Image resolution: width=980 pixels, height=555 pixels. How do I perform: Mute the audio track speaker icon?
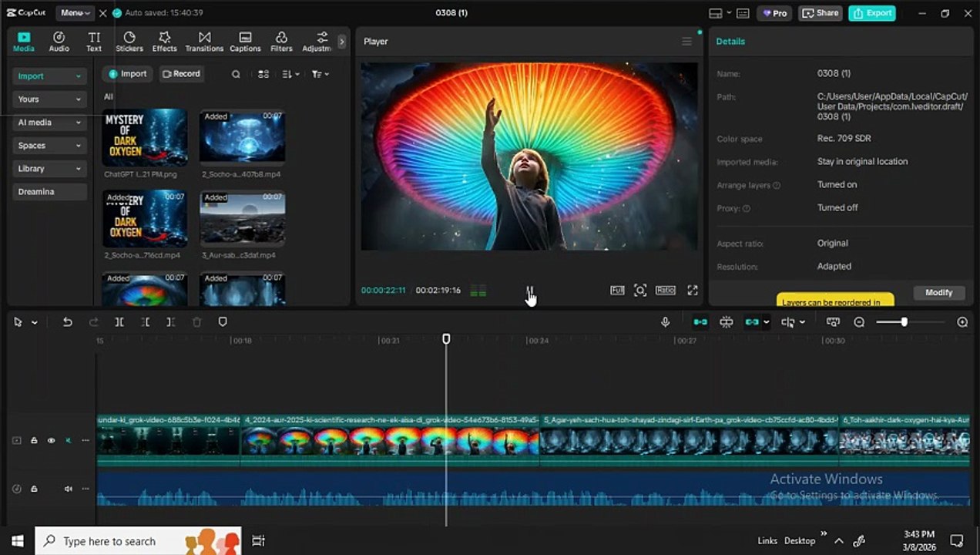(68, 489)
